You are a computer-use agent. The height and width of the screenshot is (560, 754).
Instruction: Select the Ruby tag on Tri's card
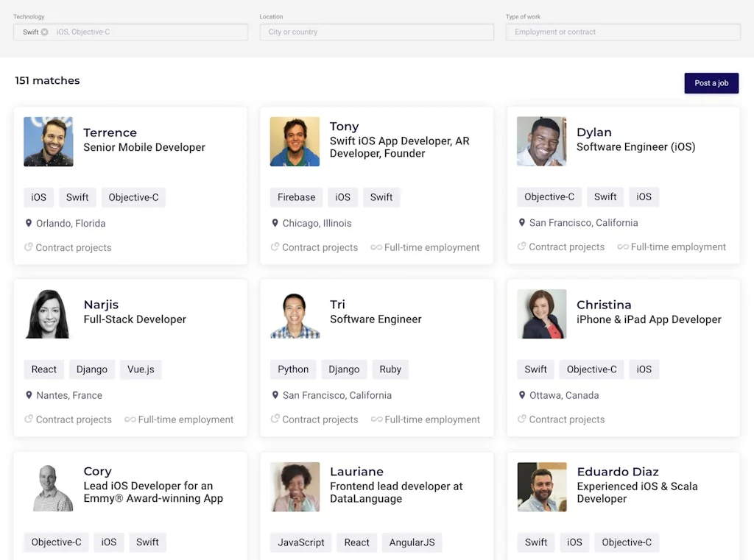(x=390, y=369)
